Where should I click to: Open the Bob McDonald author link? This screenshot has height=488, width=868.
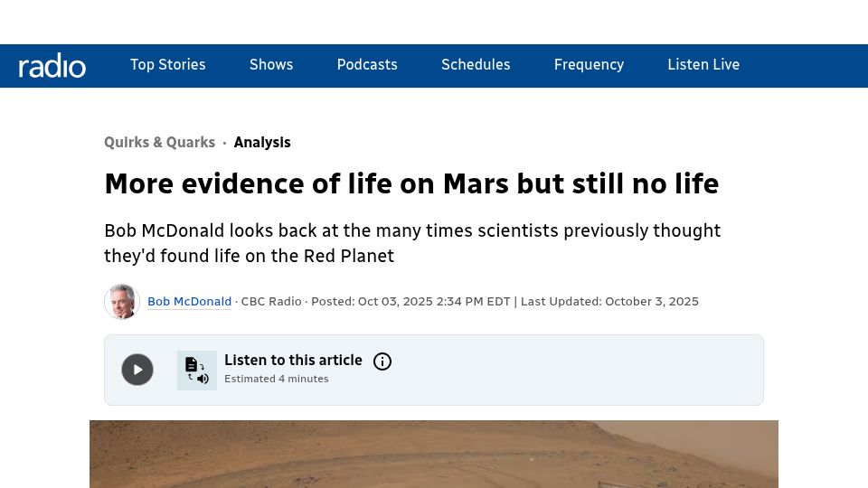click(189, 302)
